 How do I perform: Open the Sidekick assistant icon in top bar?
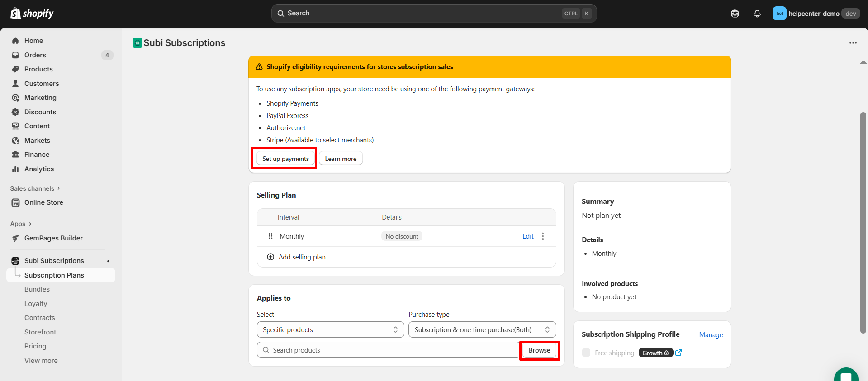pos(735,14)
